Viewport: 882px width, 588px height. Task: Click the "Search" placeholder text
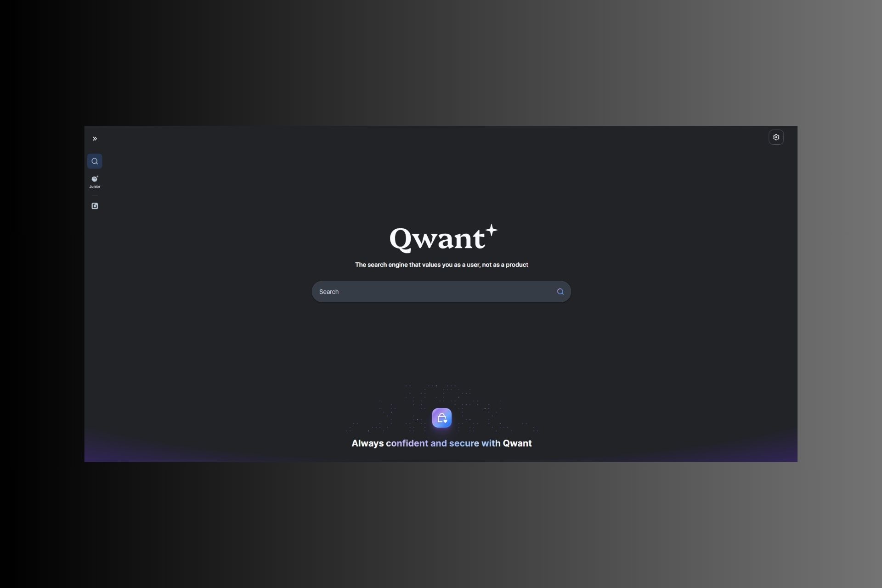coord(329,291)
